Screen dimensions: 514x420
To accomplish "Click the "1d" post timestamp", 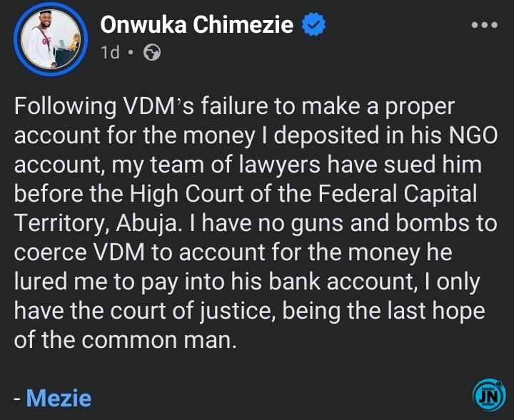I will (110, 52).
